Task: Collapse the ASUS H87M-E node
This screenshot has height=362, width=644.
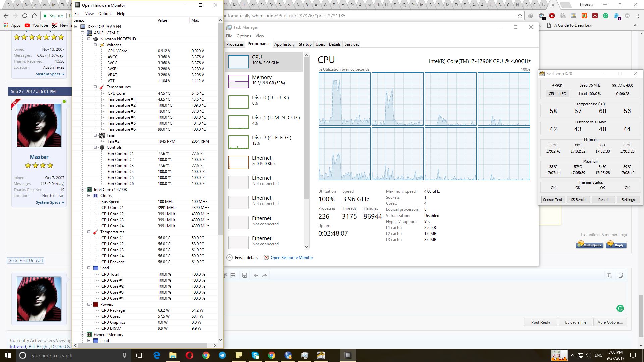Action: click(83, 33)
